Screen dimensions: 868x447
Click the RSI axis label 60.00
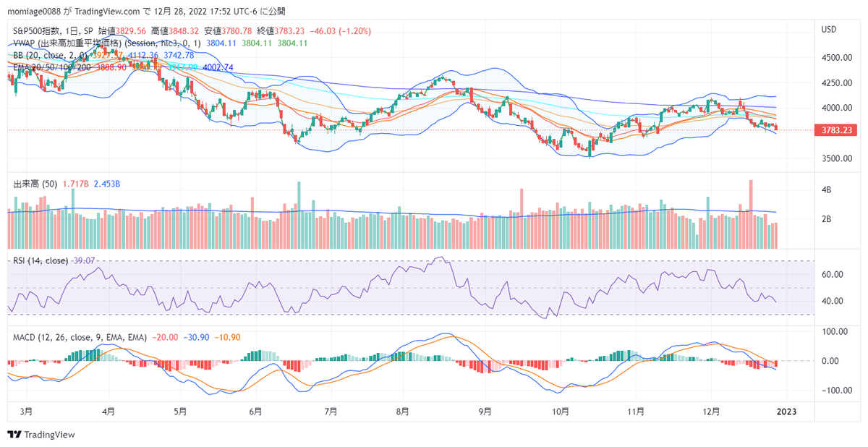tap(832, 274)
